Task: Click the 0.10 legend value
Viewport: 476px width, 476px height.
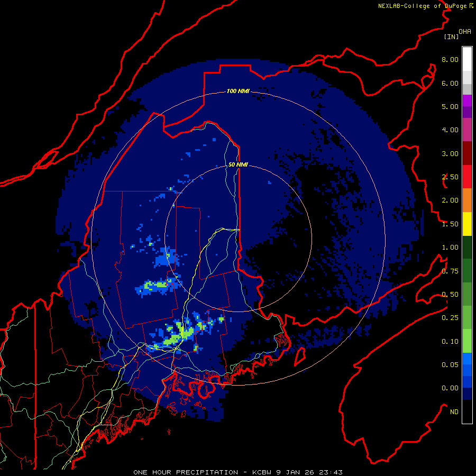Action: click(450, 342)
